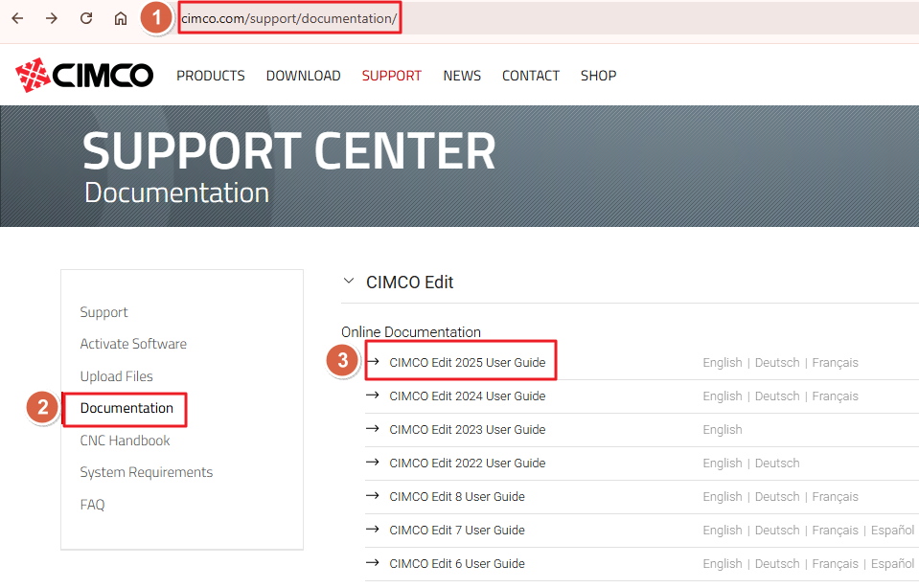Open the PRODUCTS menu
The height and width of the screenshot is (588, 919).
(211, 76)
